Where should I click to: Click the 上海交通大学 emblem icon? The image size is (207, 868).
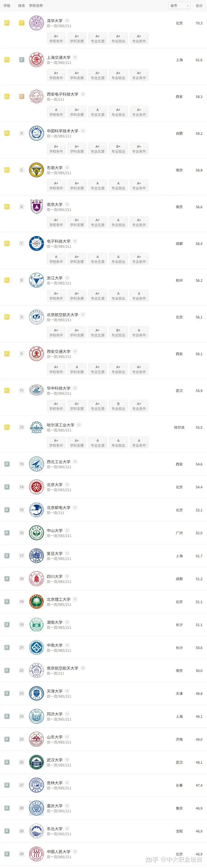click(37, 60)
